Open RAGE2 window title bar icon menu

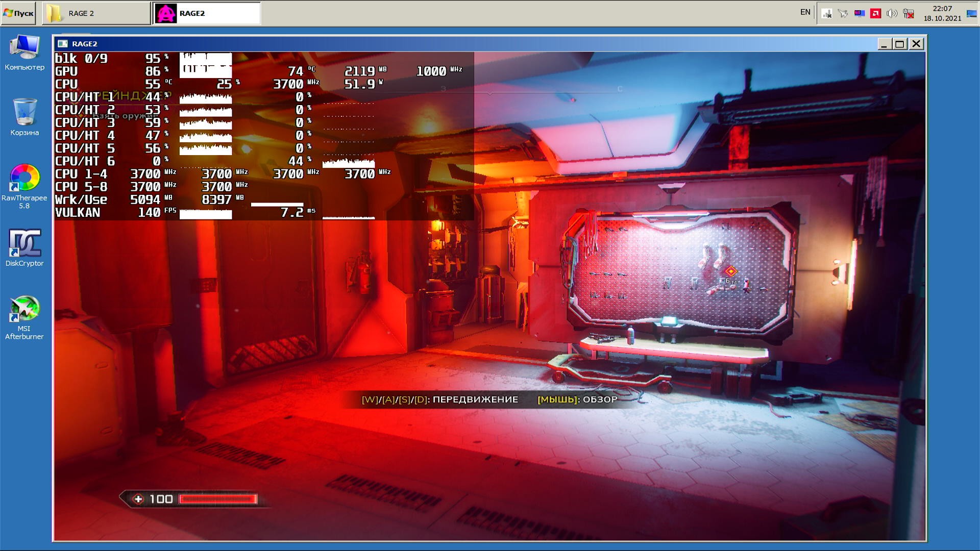[x=63, y=44]
